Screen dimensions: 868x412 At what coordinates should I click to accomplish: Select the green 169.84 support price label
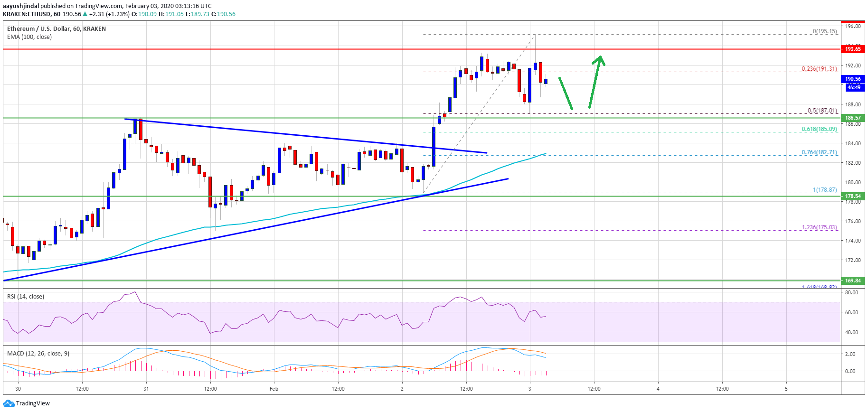tap(853, 281)
